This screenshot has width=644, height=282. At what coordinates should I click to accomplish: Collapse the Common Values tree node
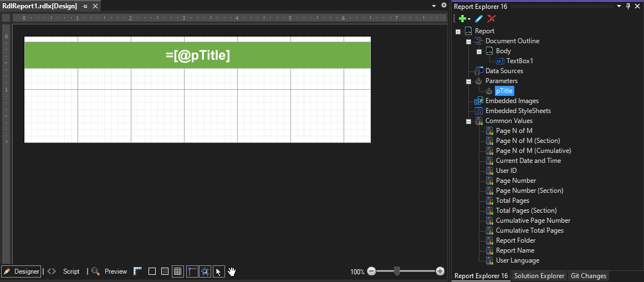tap(468, 121)
